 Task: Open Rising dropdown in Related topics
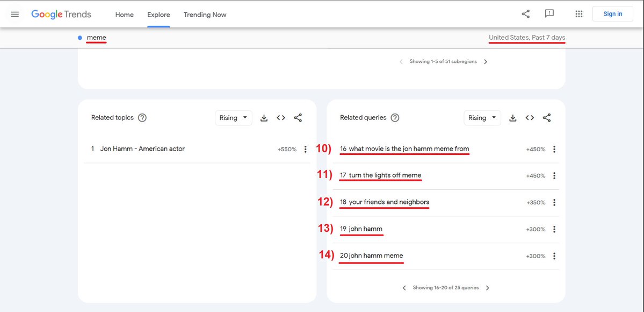233,118
